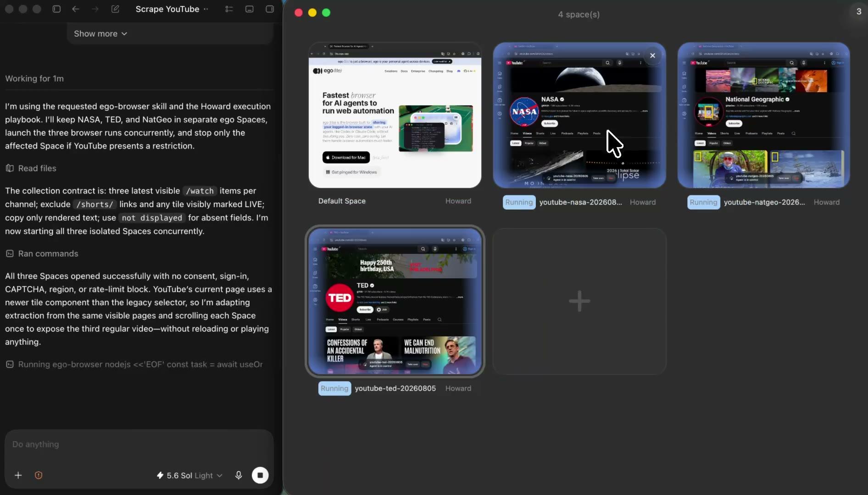Click the Running badge for youtube-natgeo
This screenshot has width=868, height=495.
(x=703, y=202)
